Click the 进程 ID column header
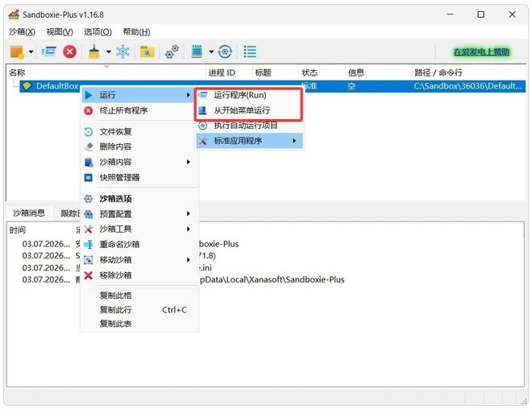This screenshot has height=409, width=532. click(229, 72)
